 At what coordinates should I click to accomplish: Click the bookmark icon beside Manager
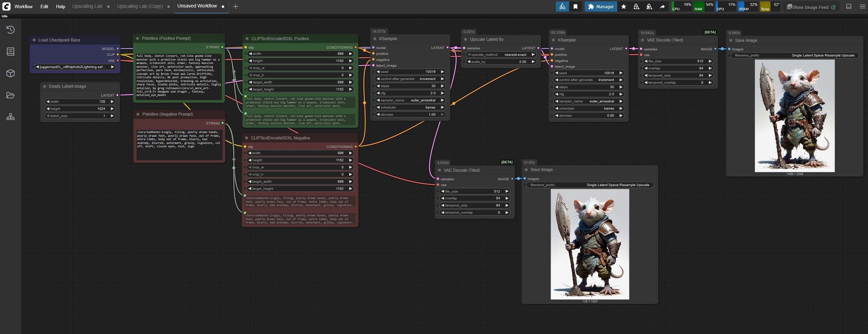pos(575,6)
